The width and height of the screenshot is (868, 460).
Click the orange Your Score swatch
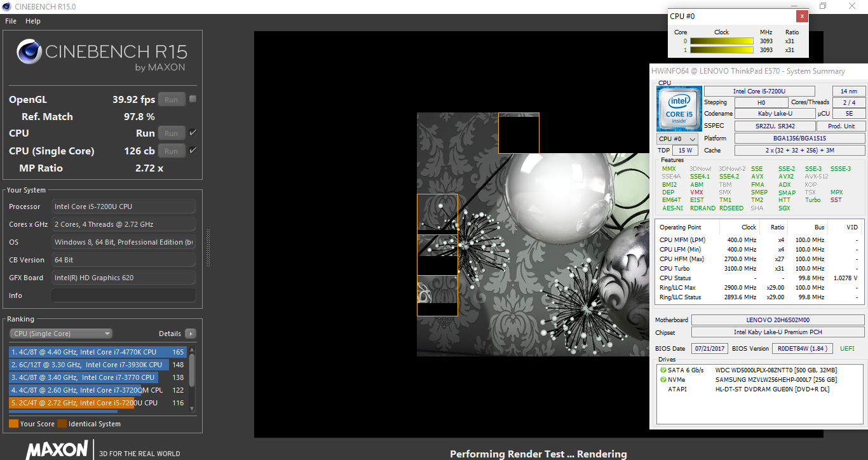point(13,424)
